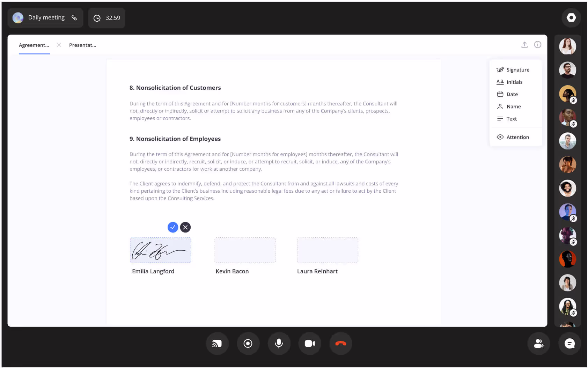588x368 pixels.
Task: Toggle the camera video button
Action: click(x=310, y=344)
